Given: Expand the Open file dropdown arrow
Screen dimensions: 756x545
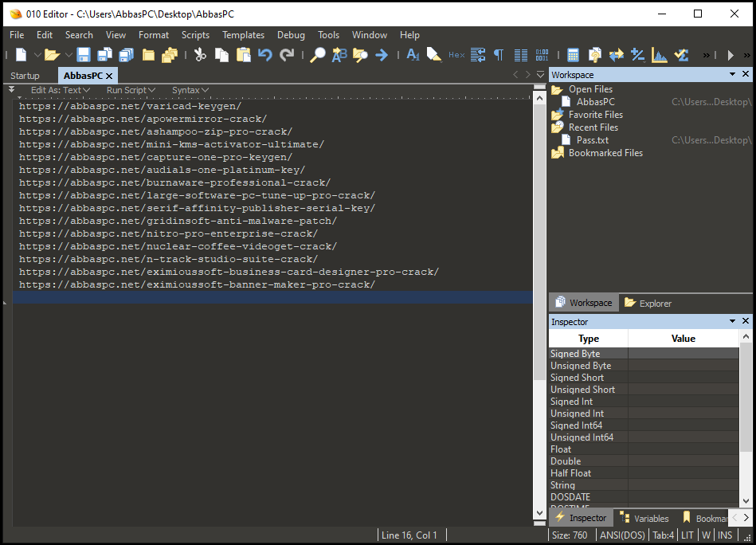Looking at the screenshot, I should (69, 56).
